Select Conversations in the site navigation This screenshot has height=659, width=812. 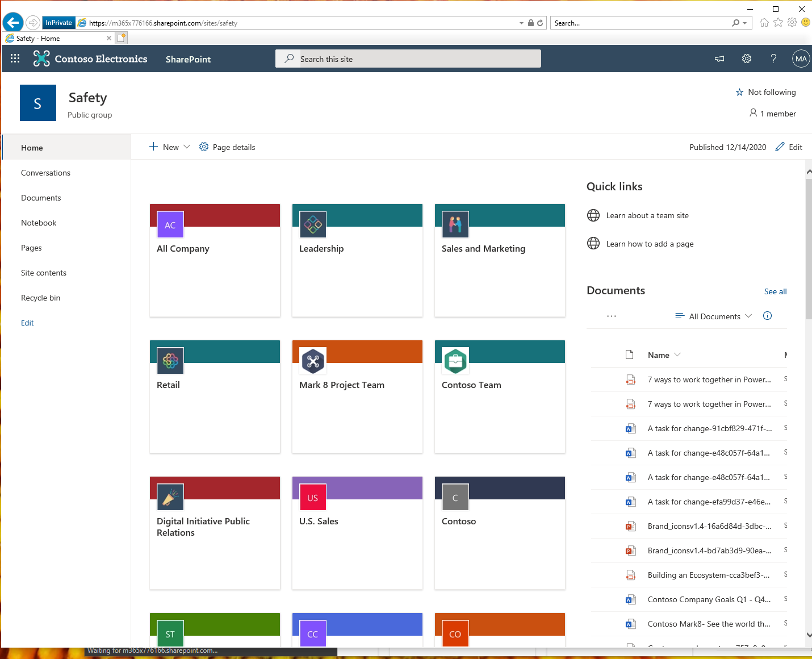click(45, 173)
